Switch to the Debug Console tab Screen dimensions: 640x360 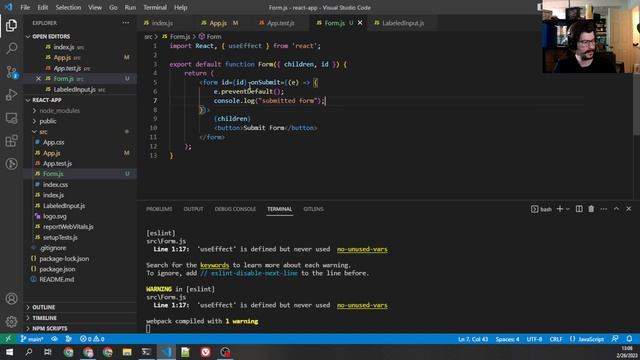pyautogui.click(x=235, y=209)
